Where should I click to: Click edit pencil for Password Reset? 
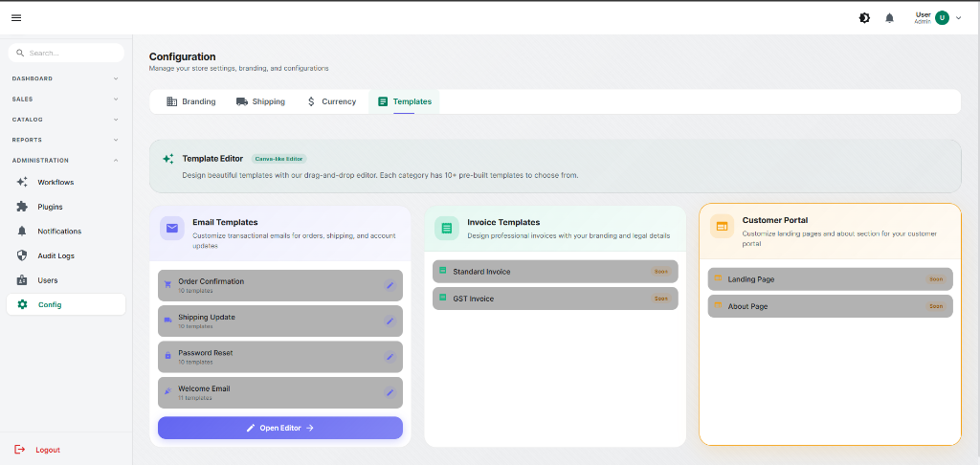[x=390, y=357]
